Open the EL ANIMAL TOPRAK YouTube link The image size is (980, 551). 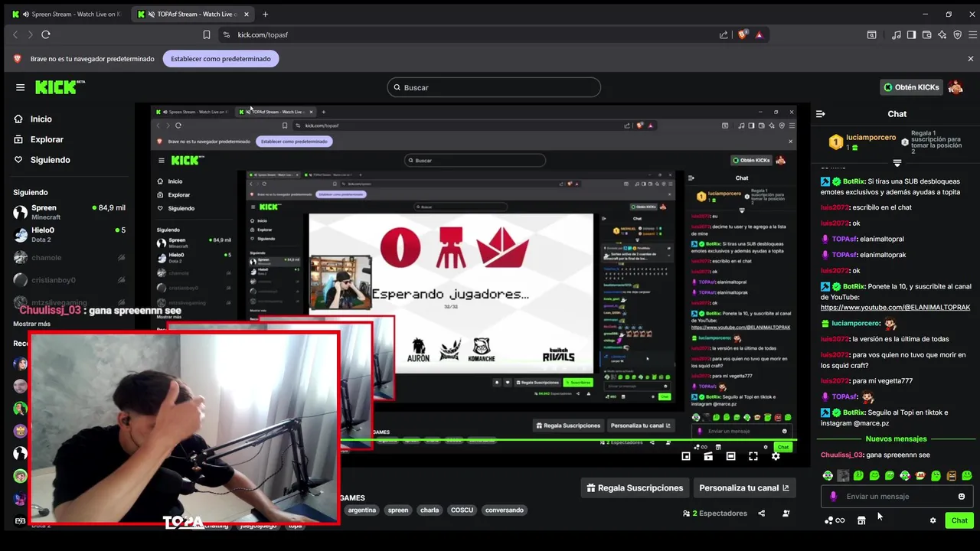[895, 308]
